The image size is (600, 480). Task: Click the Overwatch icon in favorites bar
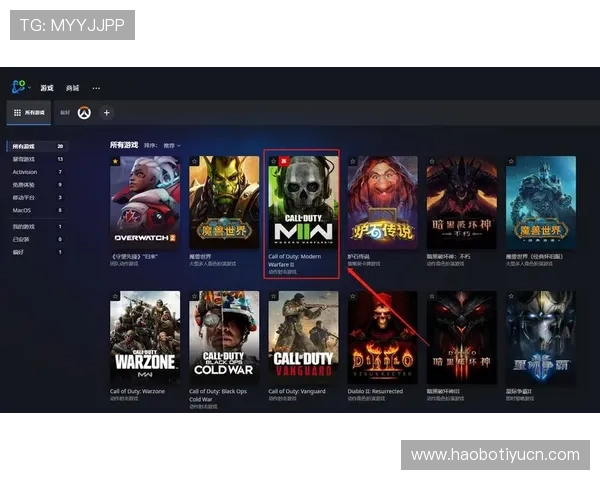click(x=86, y=113)
